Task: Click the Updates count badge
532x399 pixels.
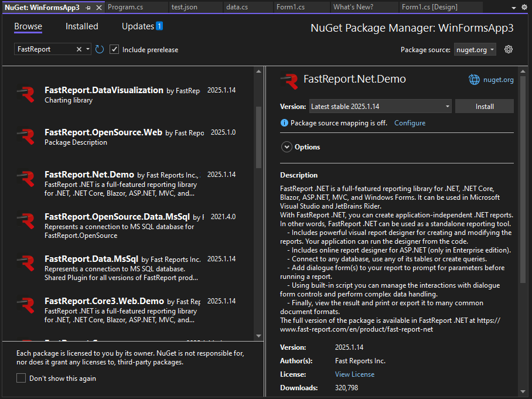Action: [x=159, y=26]
